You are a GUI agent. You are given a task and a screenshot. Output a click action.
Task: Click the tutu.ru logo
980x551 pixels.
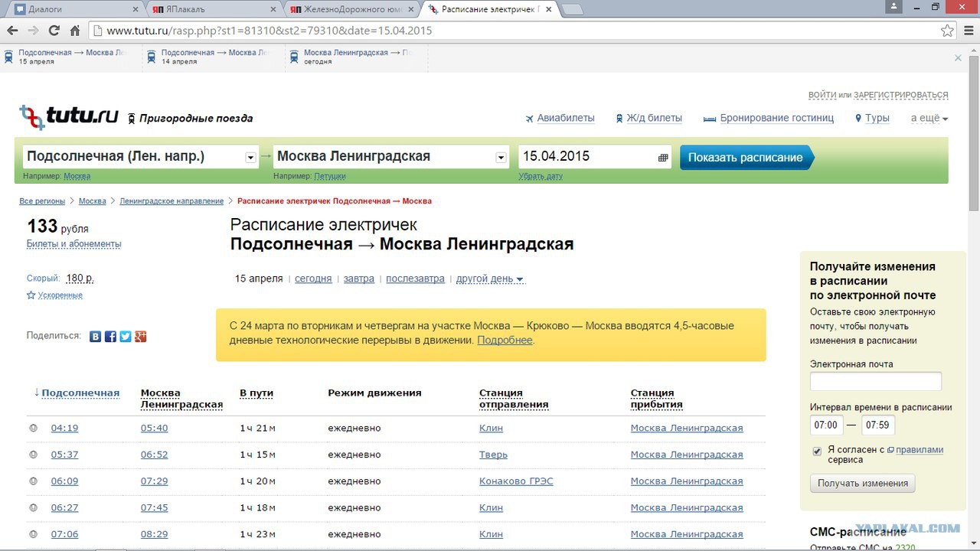(69, 116)
